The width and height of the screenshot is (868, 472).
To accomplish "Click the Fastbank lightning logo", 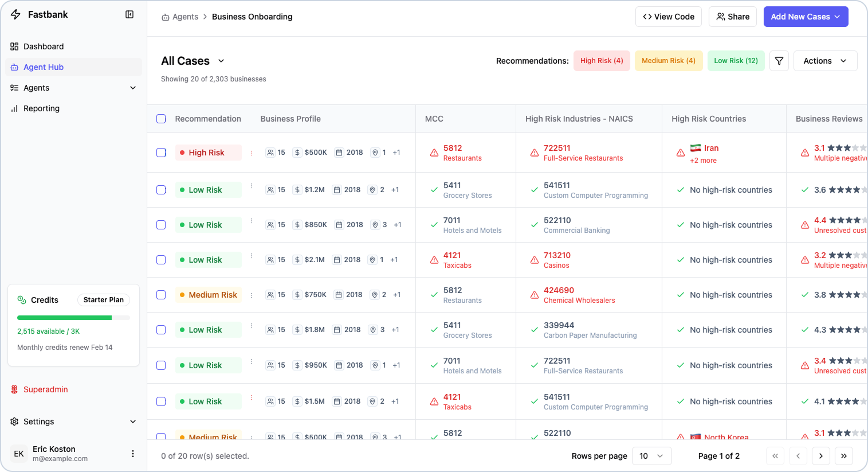I will click(x=15, y=14).
